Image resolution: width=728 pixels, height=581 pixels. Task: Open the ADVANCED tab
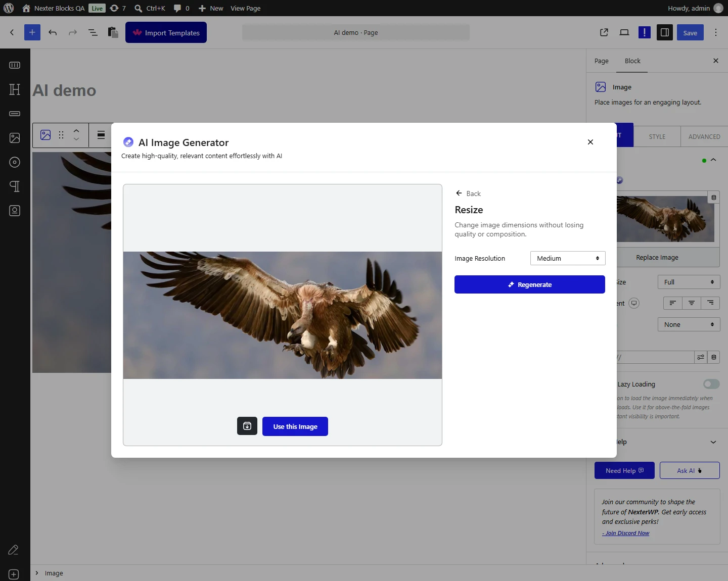[x=704, y=136]
